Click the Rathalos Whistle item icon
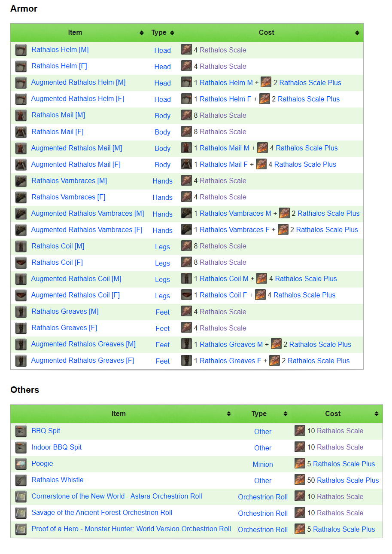This screenshot has height=554, width=392. click(21, 480)
